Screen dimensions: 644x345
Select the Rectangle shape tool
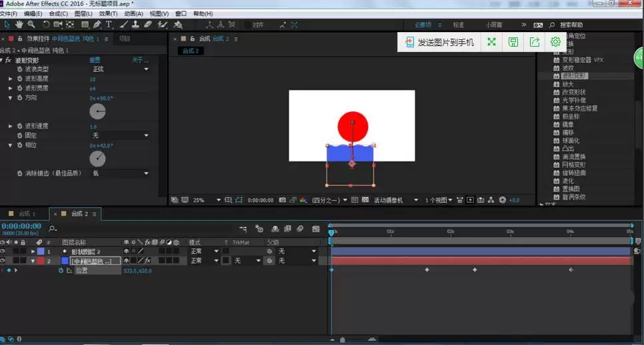[x=85, y=25]
